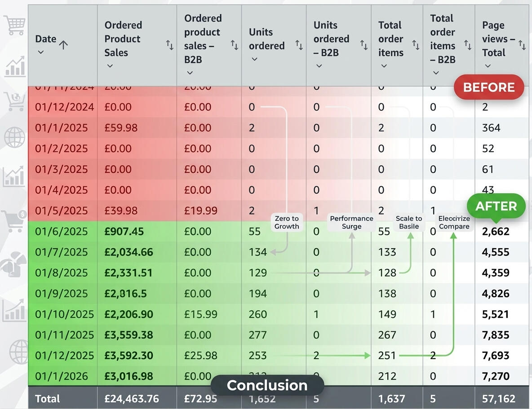Click the £24,463.76 total sales cell
This screenshot has width=532, height=409.
(x=132, y=399)
